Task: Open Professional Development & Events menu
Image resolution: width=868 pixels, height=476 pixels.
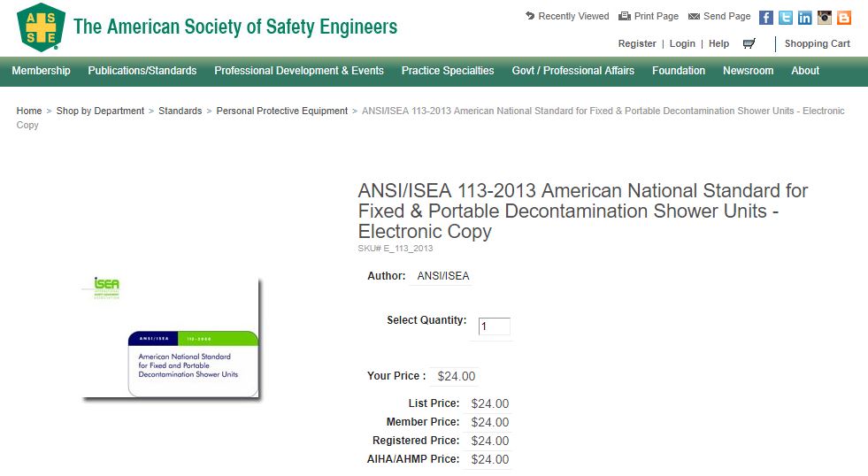Action: click(299, 71)
